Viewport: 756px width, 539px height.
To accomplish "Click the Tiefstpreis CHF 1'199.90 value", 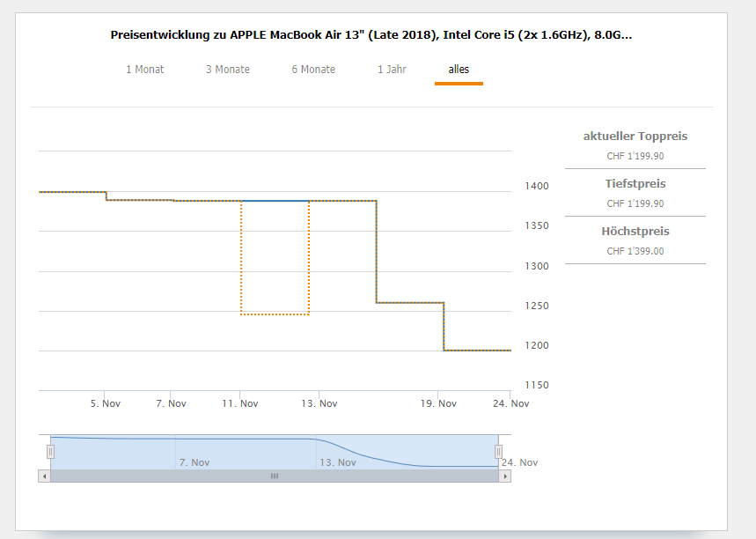I will coord(635,203).
